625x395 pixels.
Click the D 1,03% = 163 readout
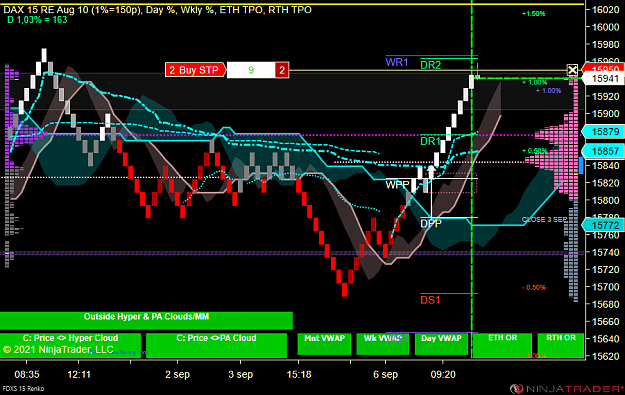37,20
